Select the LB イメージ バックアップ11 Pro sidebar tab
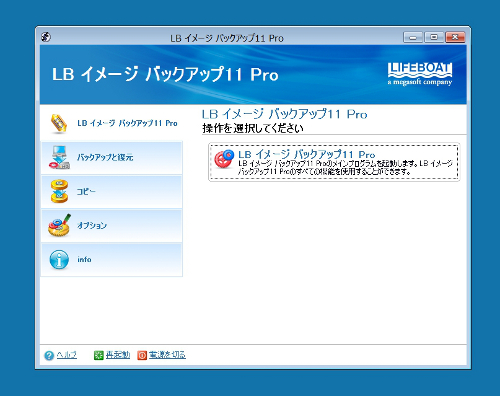The width and height of the screenshot is (500, 396). point(111,123)
